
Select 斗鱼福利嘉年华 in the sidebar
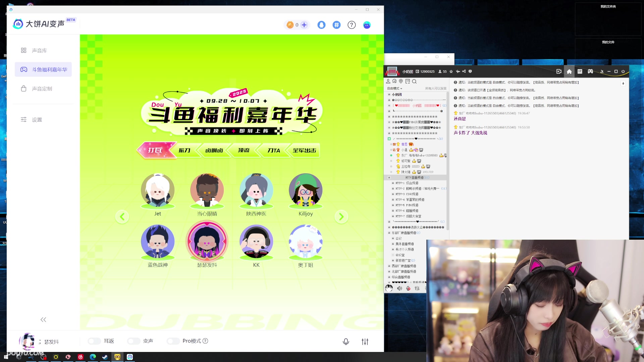tap(43, 69)
